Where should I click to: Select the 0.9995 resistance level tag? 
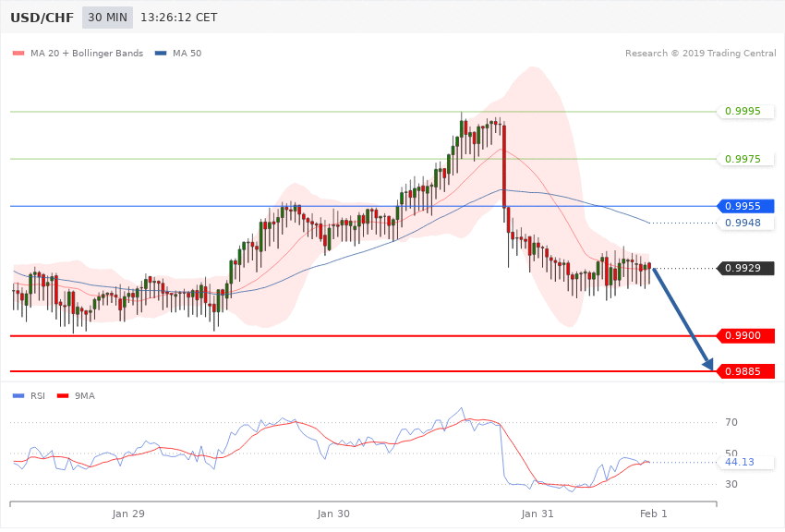pyautogui.click(x=746, y=111)
